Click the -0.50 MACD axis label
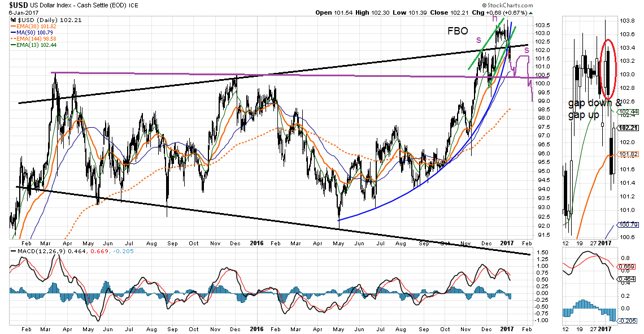The width and height of the screenshot is (644, 334). [x=541, y=306]
